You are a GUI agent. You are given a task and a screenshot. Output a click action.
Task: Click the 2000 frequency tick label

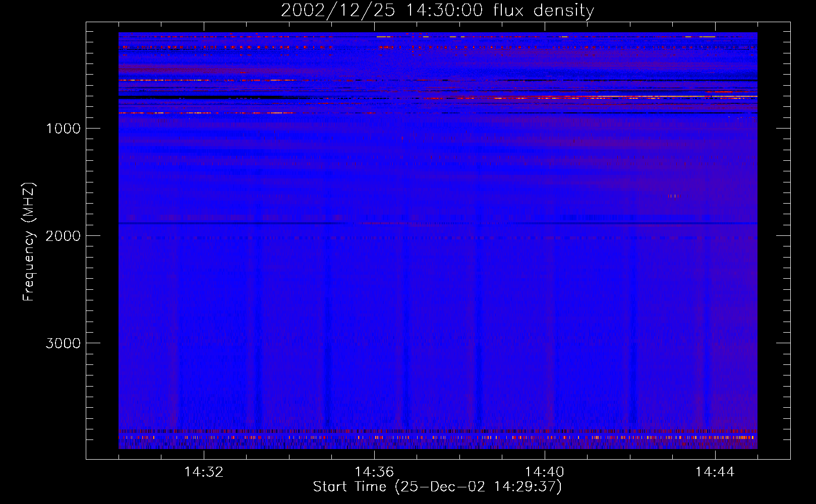click(63, 236)
